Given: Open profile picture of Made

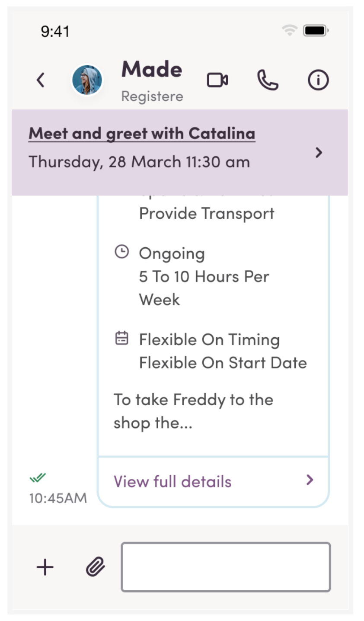Looking at the screenshot, I should (x=87, y=80).
